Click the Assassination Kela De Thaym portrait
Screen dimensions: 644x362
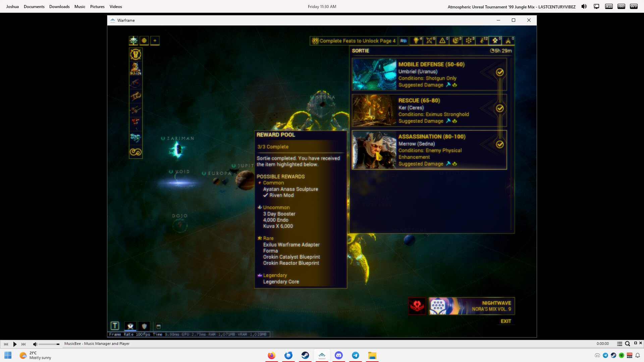pyautogui.click(x=374, y=150)
